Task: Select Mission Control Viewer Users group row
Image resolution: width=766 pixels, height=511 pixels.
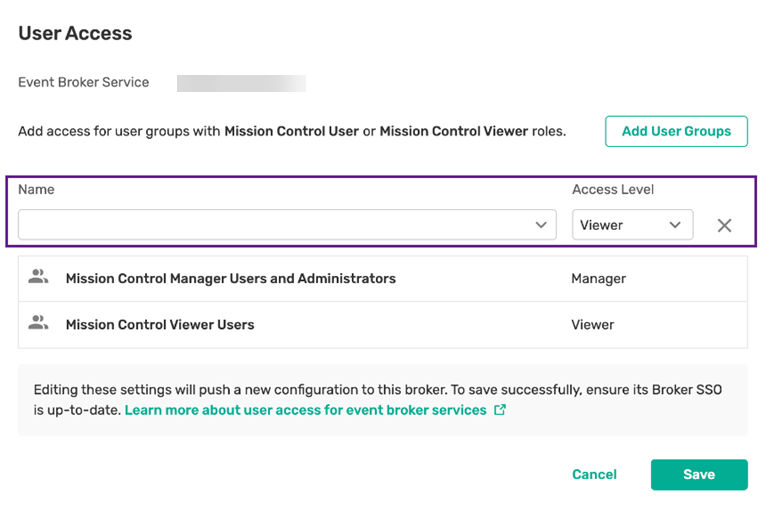Action: point(160,325)
